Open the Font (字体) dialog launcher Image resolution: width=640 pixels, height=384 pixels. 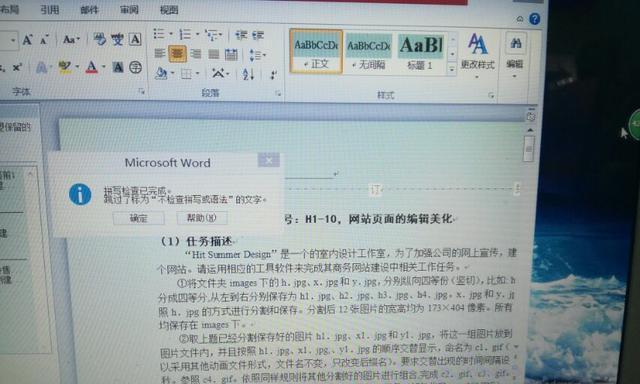(142, 91)
